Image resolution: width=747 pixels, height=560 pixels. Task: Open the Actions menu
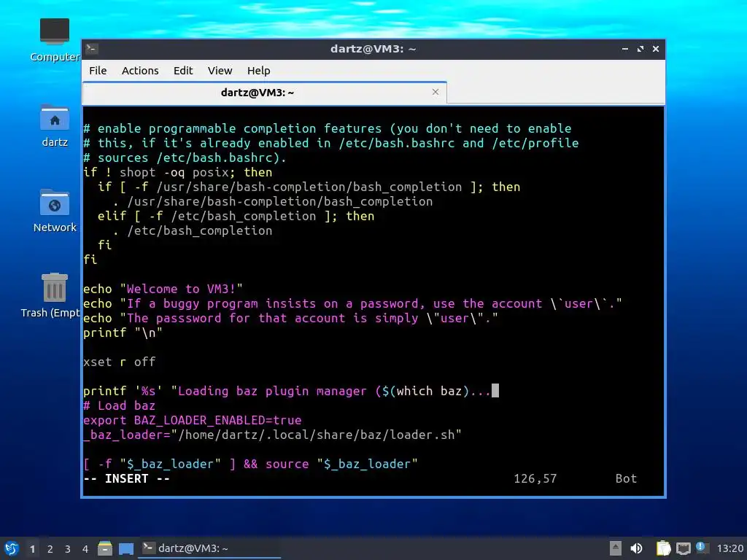tap(140, 71)
